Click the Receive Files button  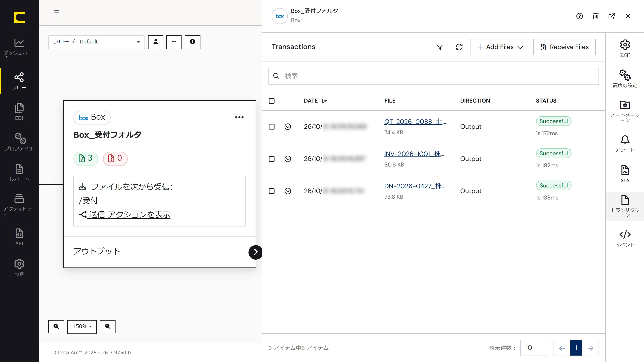click(564, 47)
